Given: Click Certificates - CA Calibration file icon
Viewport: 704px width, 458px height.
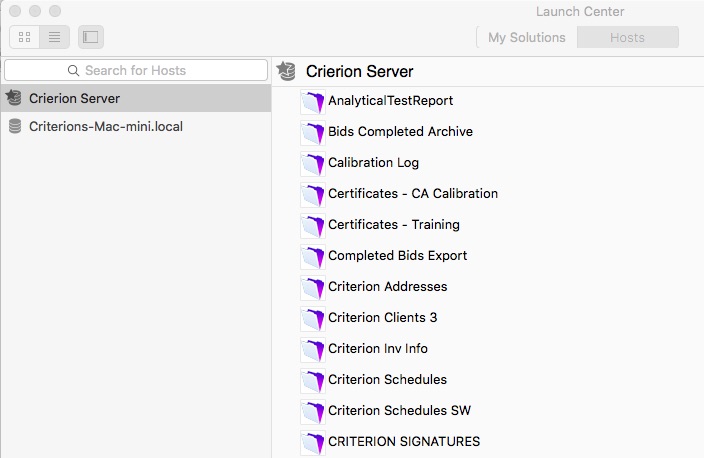Looking at the screenshot, I should (313, 194).
